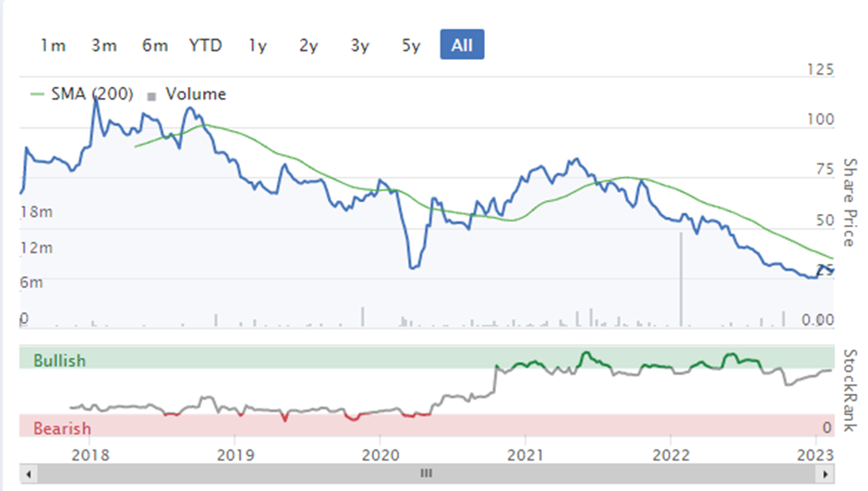Show year-to-date with YTD
The image size is (868, 491).
[205, 45]
